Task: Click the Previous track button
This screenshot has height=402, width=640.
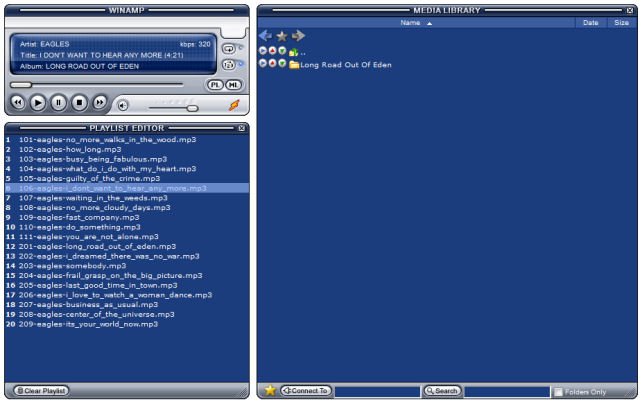Action: click(x=18, y=102)
